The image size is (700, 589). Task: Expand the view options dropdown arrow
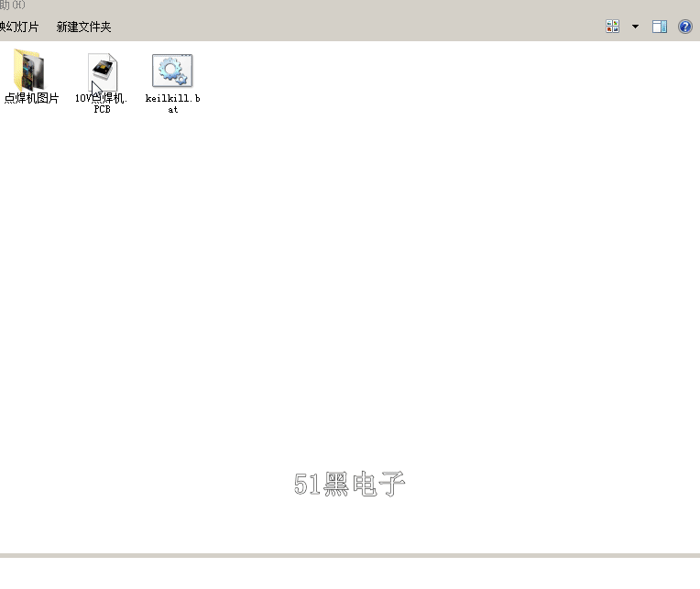(635, 27)
